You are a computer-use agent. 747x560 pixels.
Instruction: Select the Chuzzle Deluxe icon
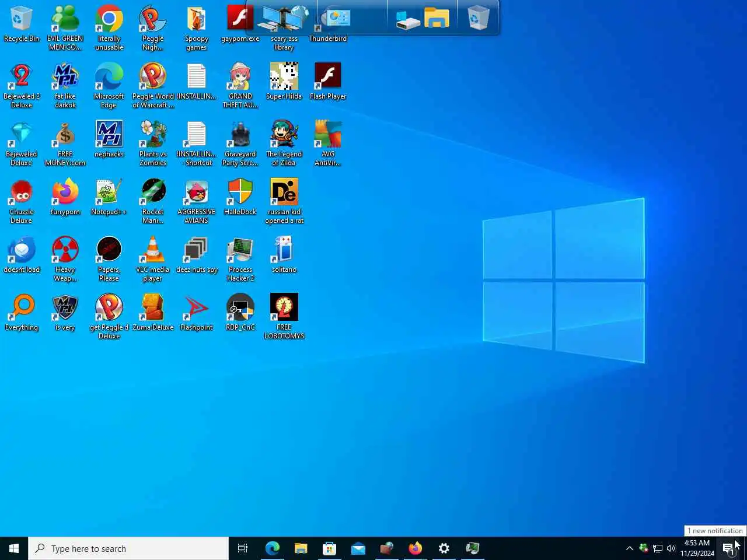(x=22, y=201)
